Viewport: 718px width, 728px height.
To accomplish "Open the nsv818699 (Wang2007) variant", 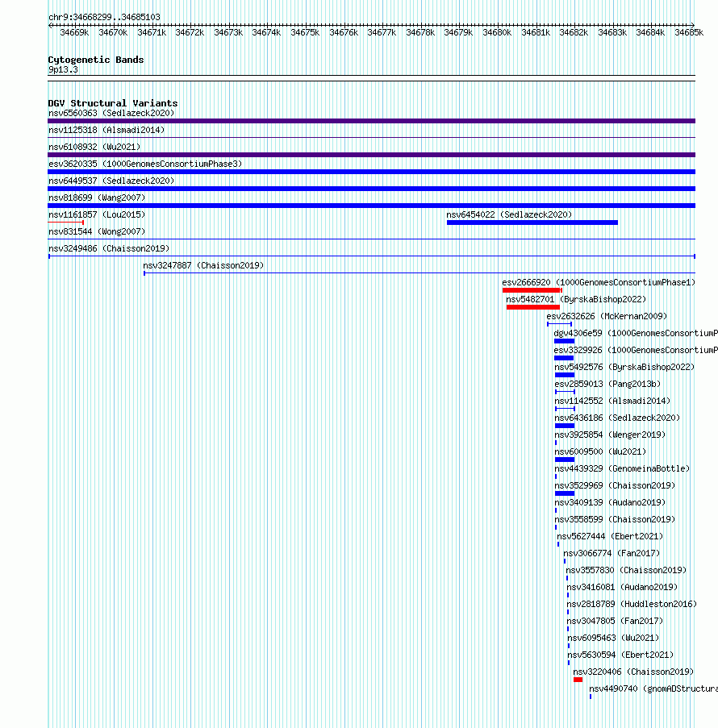I will pyautogui.click(x=97, y=198).
